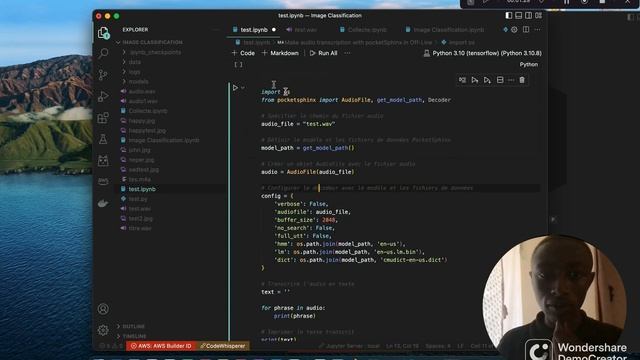
Task: Click line containing audio_file = "test.wav"
Action: (298, 124)
